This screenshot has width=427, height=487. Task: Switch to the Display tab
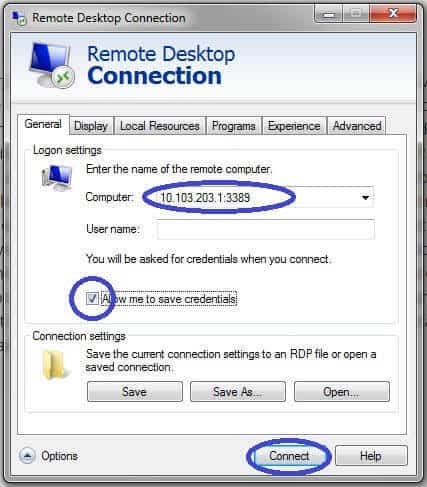tap(91, 126)
